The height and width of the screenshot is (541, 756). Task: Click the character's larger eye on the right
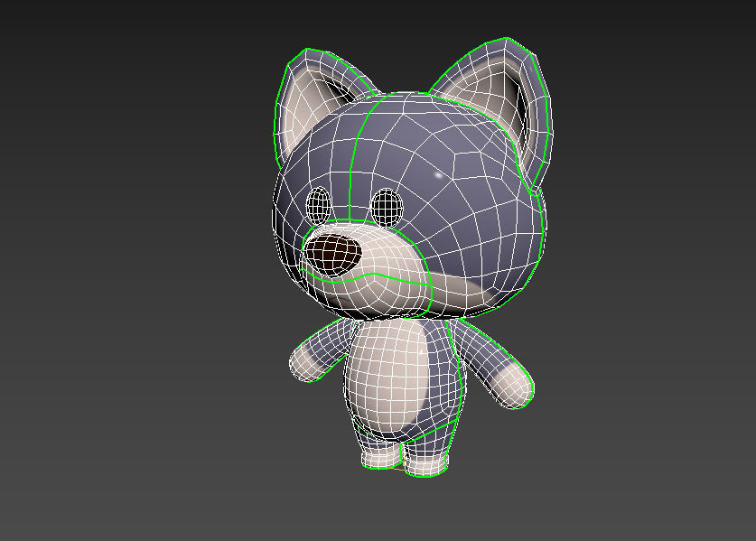click(x=387, y=208)
